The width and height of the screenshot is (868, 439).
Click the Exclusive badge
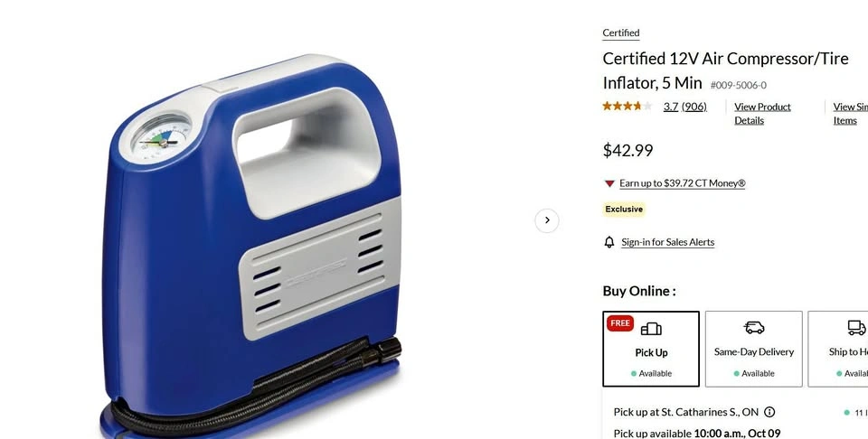[624, 209]
